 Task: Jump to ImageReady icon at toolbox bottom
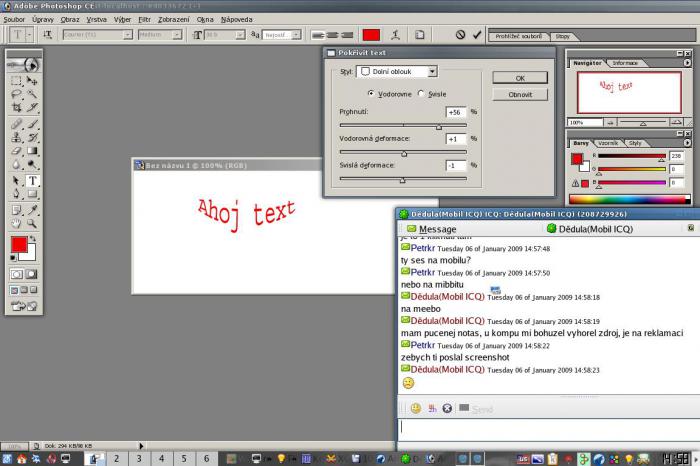pyautogui.click(x=24, y=306)
